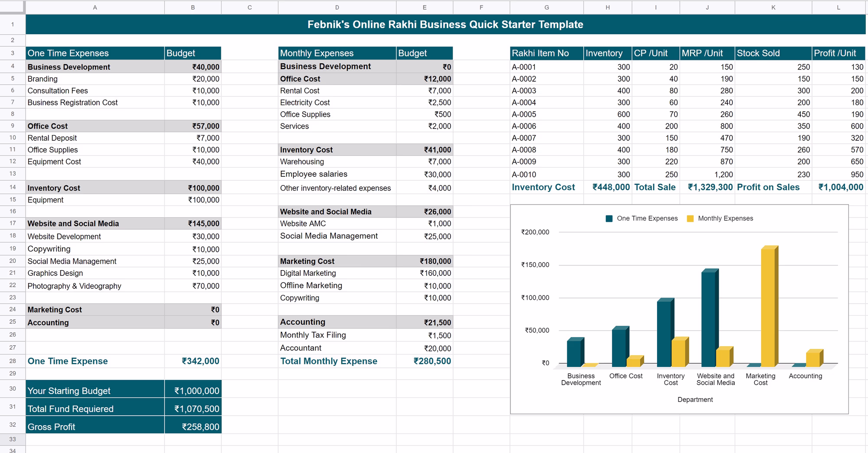
Task: Click the A-0006 item cell
Action: click(546, 126)
